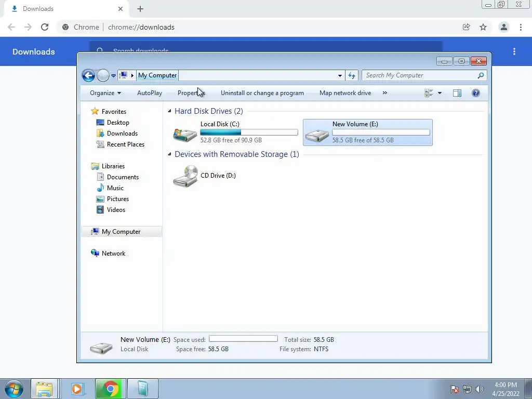Viewport: 532px width, 399px height.
Task: Select the Downloads tab in Chrome
Action: (x=66, y=9)
